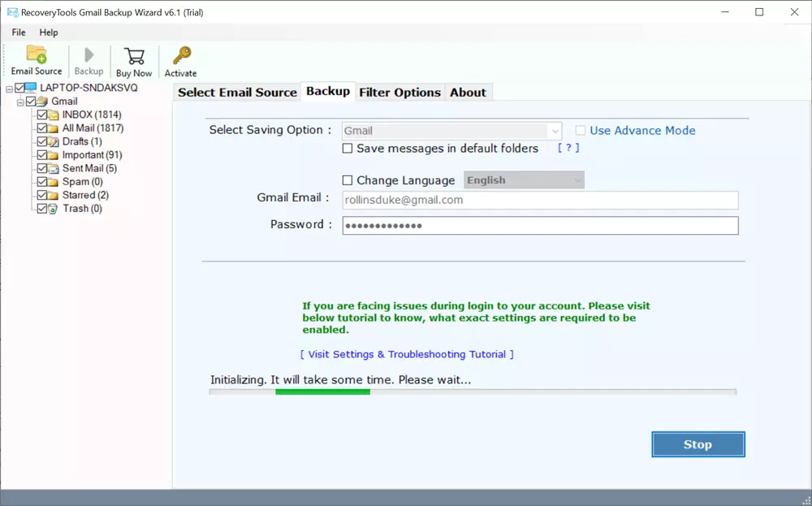
Task: Collapse the Gmail tree node
Action: pos(21,102)
